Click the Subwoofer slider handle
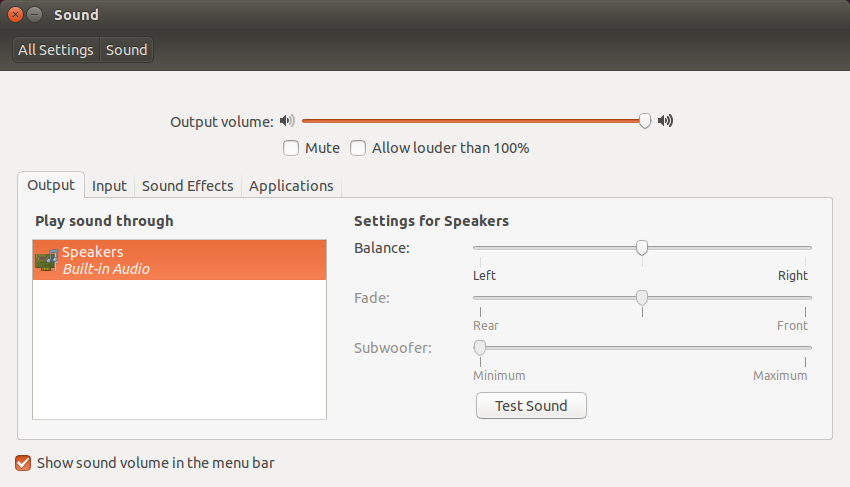This screenshot has width=850, height=487. click(x=480, y=347)
